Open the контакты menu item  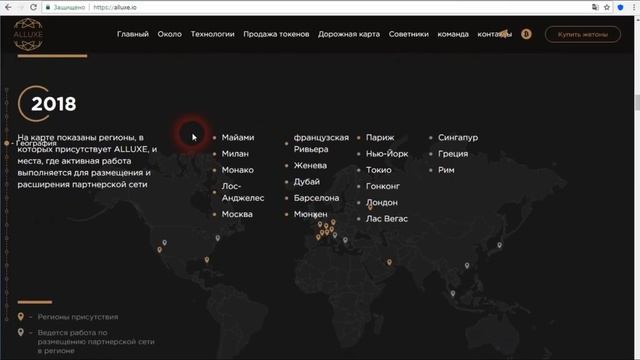tap(494, 34)
